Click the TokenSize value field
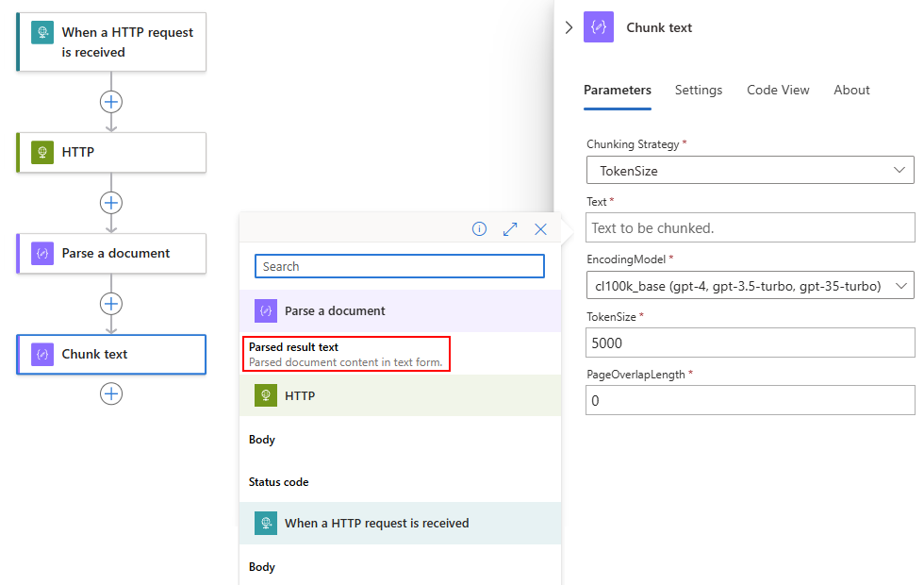 [x=750, y=343]
